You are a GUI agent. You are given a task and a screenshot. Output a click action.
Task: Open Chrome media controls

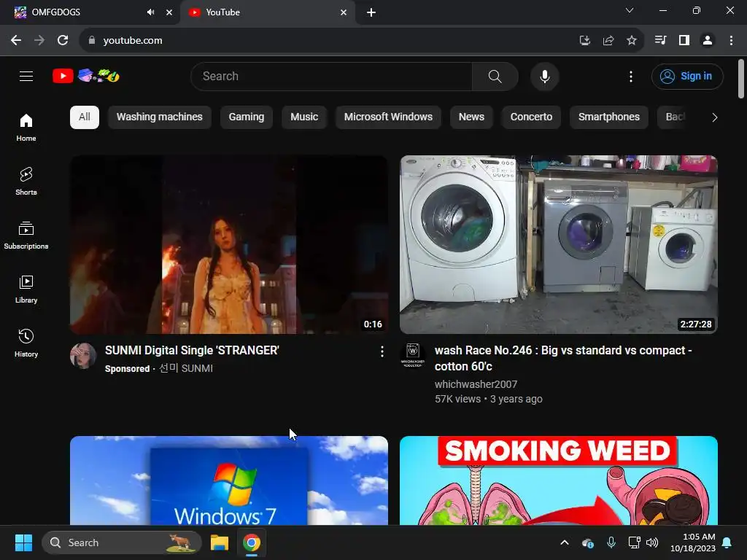point(660,41)
